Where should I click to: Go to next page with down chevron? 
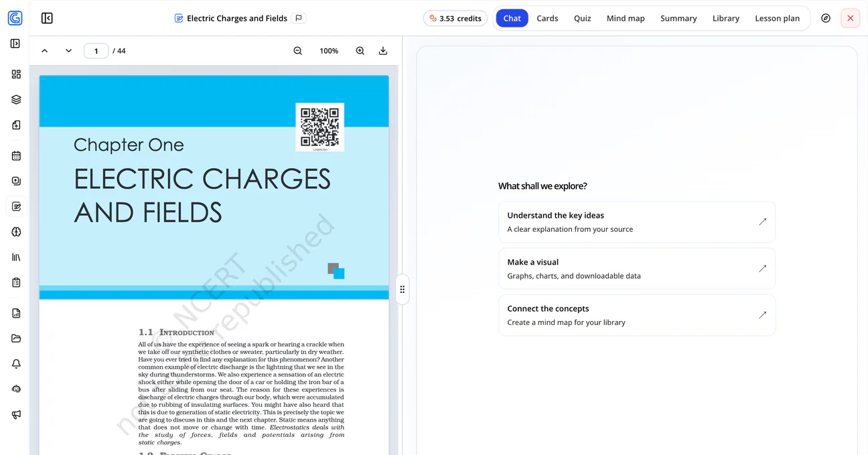coord(68,51)
